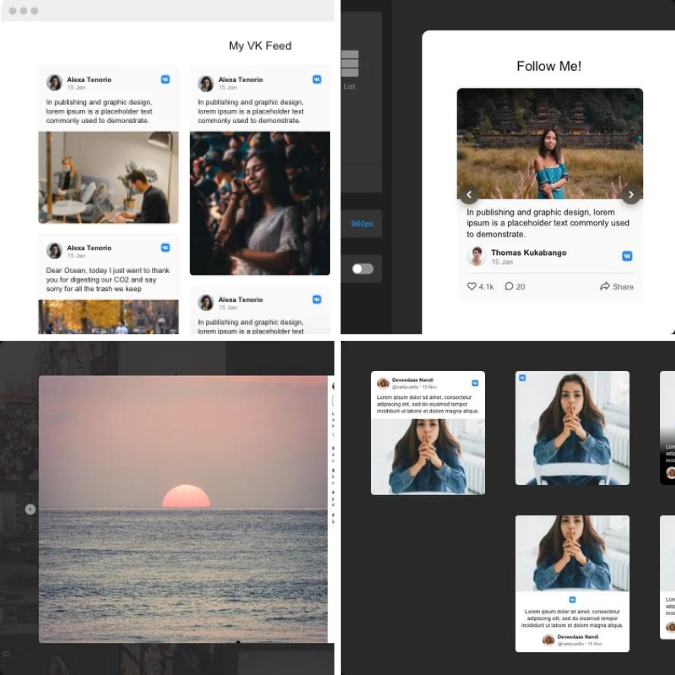This screenshot has width=675, height=675.
Task: Click the sunset over ocean photo
Action: pyautogui.click(x=183, y=509)
